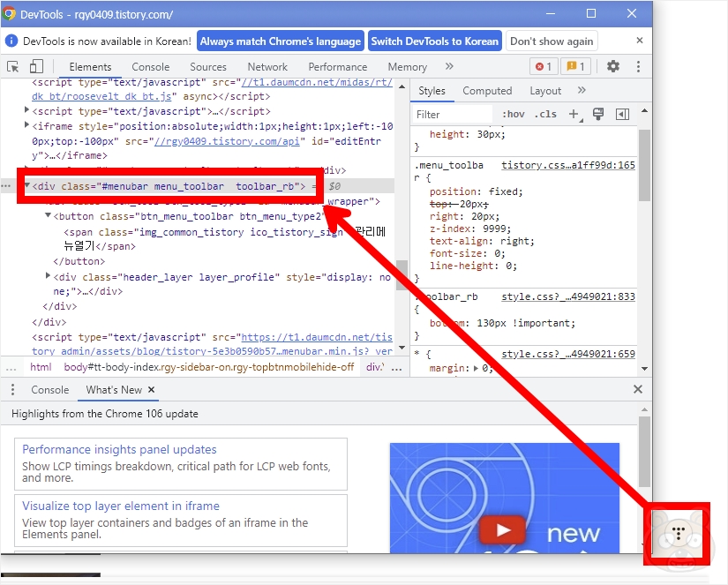Open the Memory tab

click(x=407, y=67)
